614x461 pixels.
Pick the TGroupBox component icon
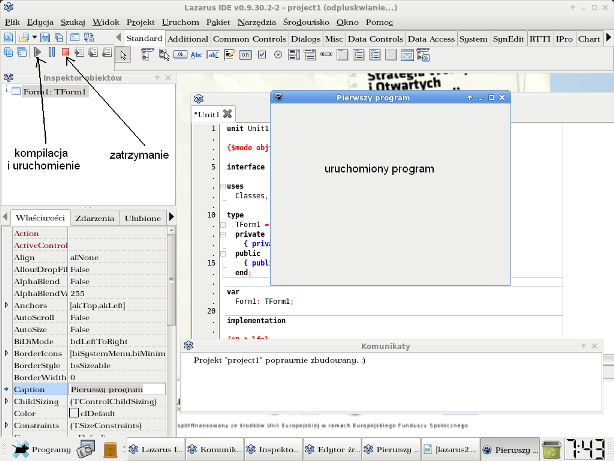tap(342, 55)
